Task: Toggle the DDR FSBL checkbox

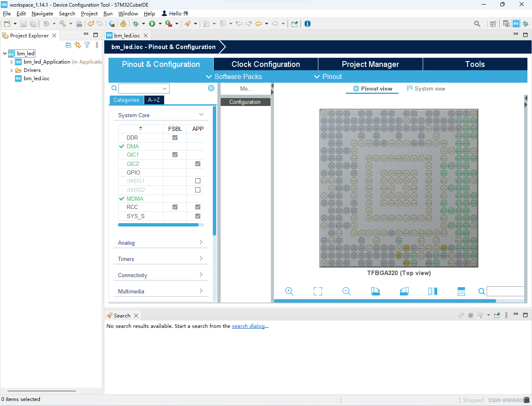Action: pyautogui.click(x=175, y=138)
